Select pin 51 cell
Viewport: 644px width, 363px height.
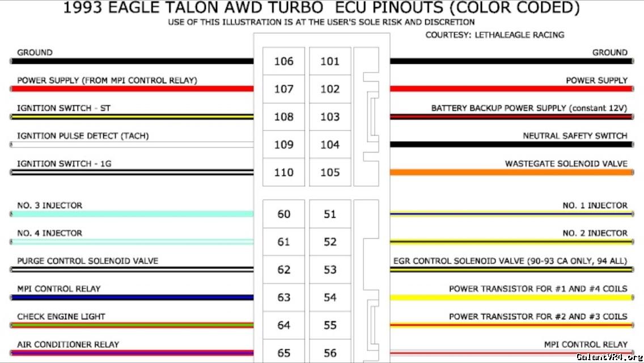click(330, 214)
